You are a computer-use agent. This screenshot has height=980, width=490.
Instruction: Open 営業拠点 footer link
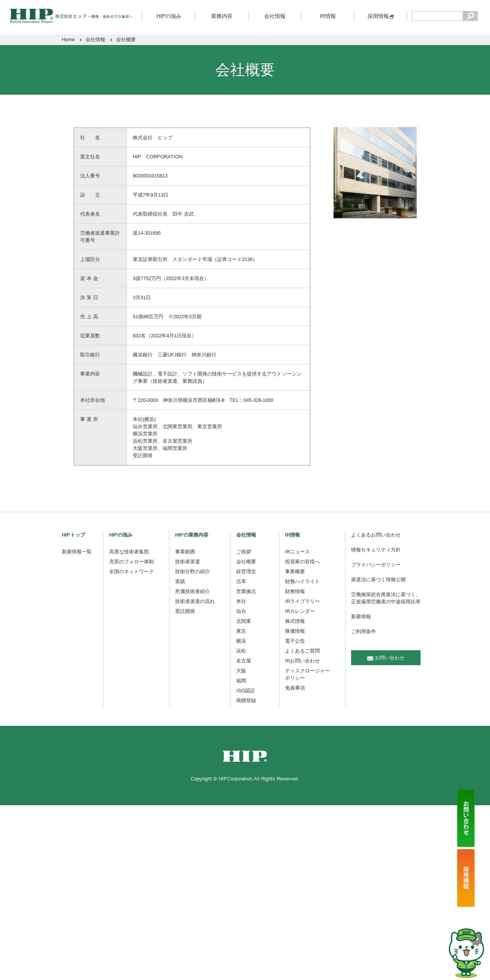(246, 592)
